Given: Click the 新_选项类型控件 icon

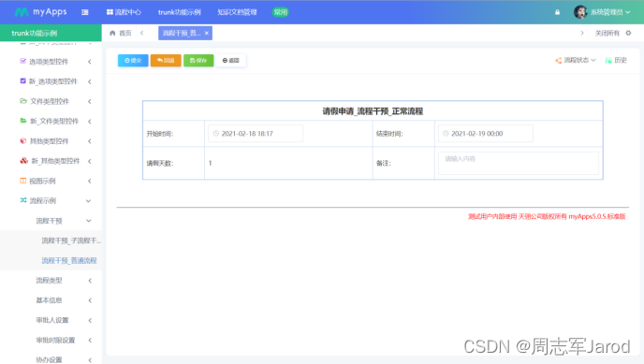Looking at the screenshot, I should click(23, 80).
